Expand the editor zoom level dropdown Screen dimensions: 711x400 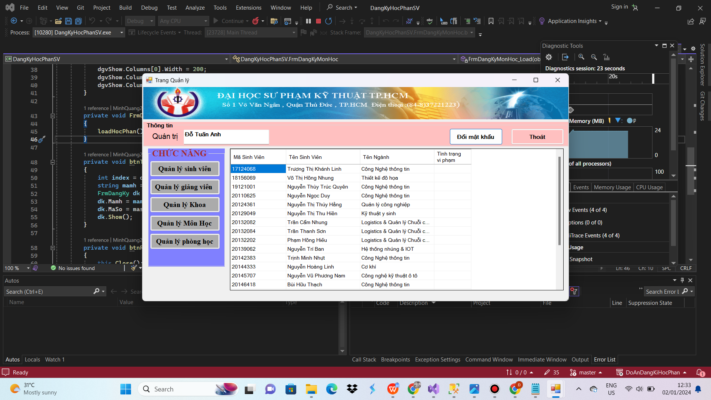coord(28,268)
